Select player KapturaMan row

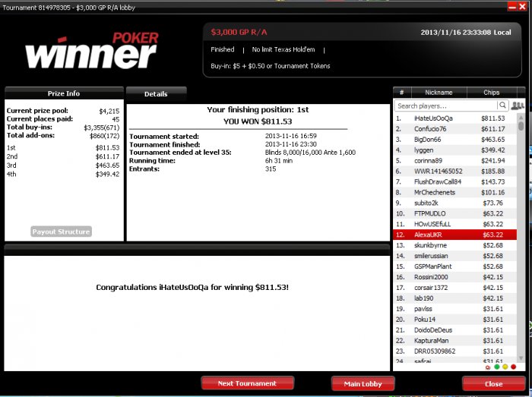click(455, 340)
